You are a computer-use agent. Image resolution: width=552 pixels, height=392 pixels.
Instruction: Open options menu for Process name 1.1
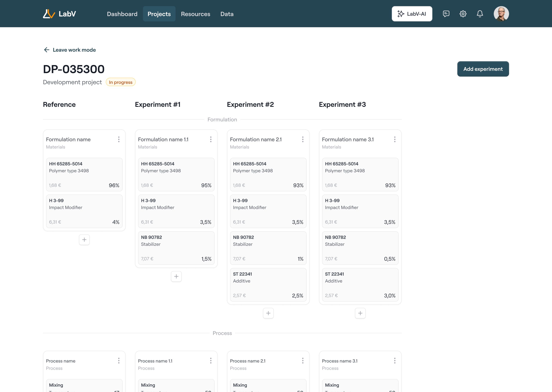click(211, 361)
